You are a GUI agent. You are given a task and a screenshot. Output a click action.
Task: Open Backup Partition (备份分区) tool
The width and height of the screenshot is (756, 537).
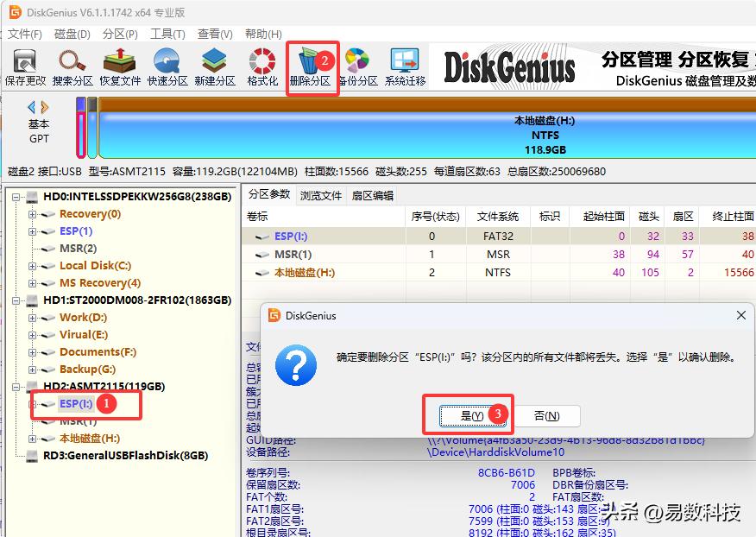pos(357,67)
